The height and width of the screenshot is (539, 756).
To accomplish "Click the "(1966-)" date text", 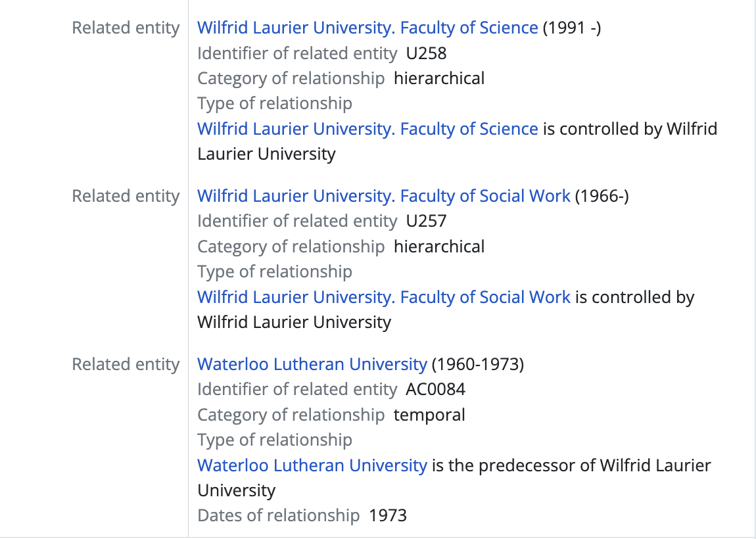I will [x=602, y=196].
